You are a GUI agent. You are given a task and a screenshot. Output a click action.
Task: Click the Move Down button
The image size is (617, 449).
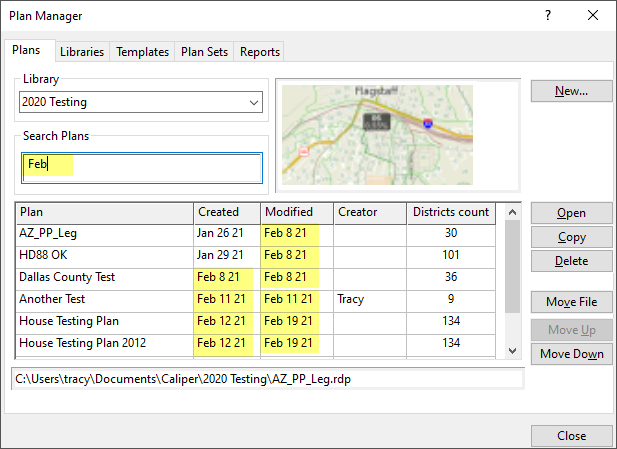(x=571, y=354)
